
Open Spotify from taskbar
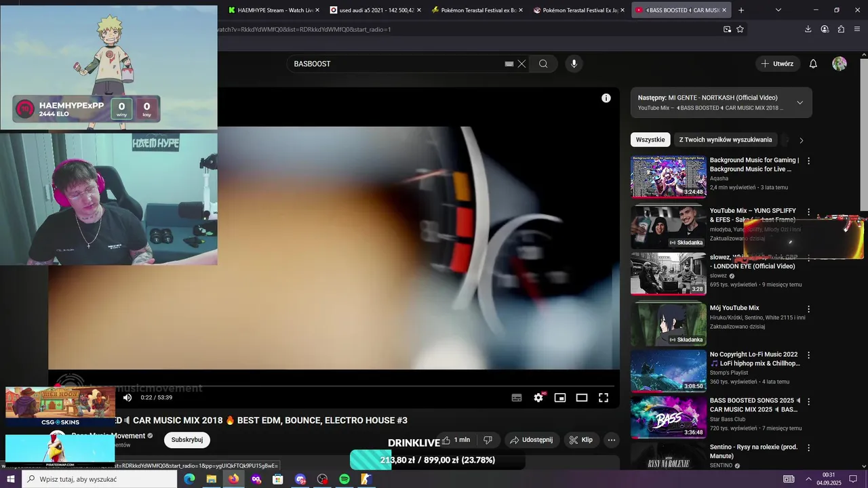tap(344, 479)
